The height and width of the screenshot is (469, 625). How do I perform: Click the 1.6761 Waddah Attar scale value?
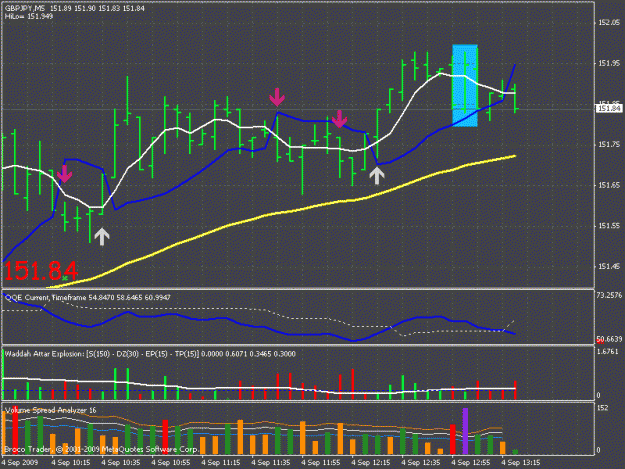tap(607, 351)
